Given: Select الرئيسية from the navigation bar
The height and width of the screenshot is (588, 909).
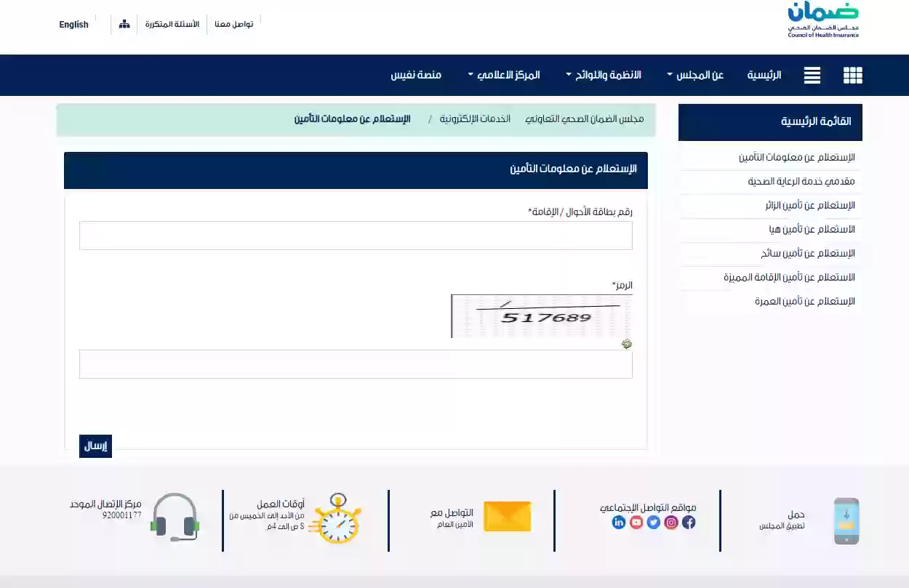Looking at the screenshot, I should 764,73.
